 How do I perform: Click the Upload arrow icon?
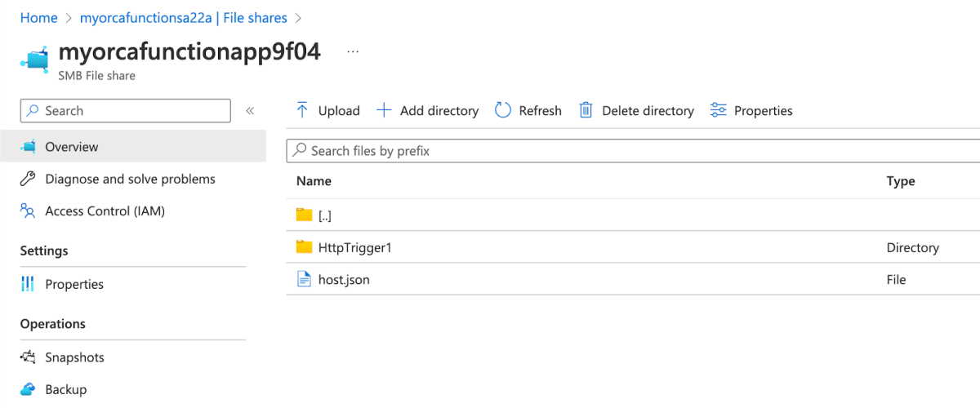(x=302, y=110)
